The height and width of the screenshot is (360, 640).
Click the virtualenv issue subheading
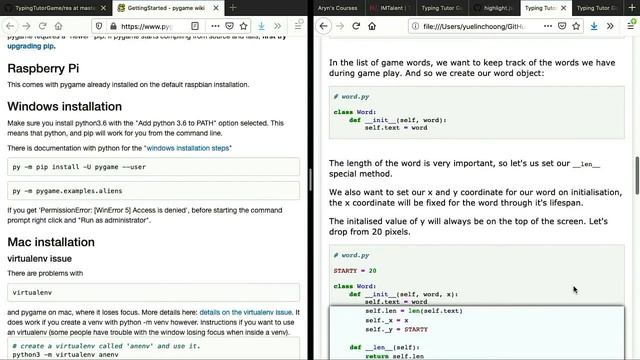tap(40, 259)
